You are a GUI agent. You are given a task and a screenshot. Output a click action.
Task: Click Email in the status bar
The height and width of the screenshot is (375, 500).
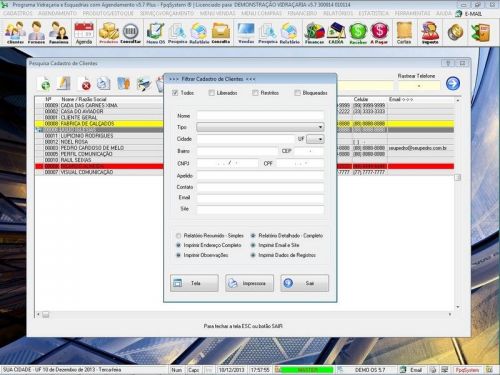tap(415, 370)
